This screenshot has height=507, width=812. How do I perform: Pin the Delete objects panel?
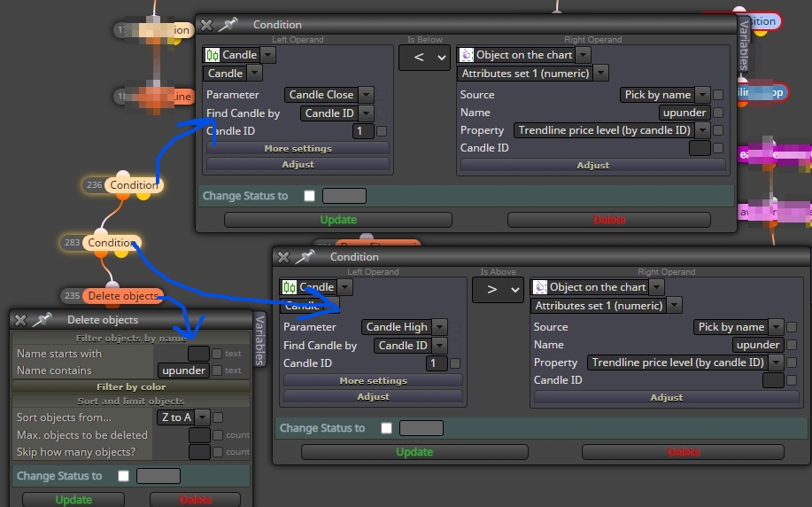[x=42, y=320]
